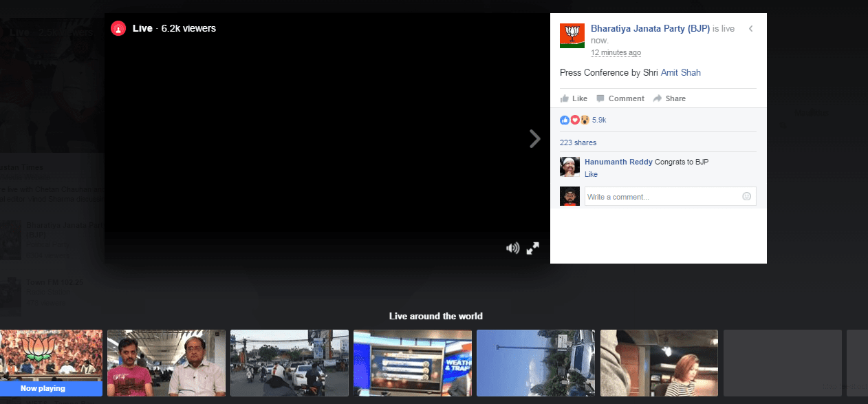Open the weather and traffic broadcast thumbnail

pyautogui.click(x=413, y=363)
